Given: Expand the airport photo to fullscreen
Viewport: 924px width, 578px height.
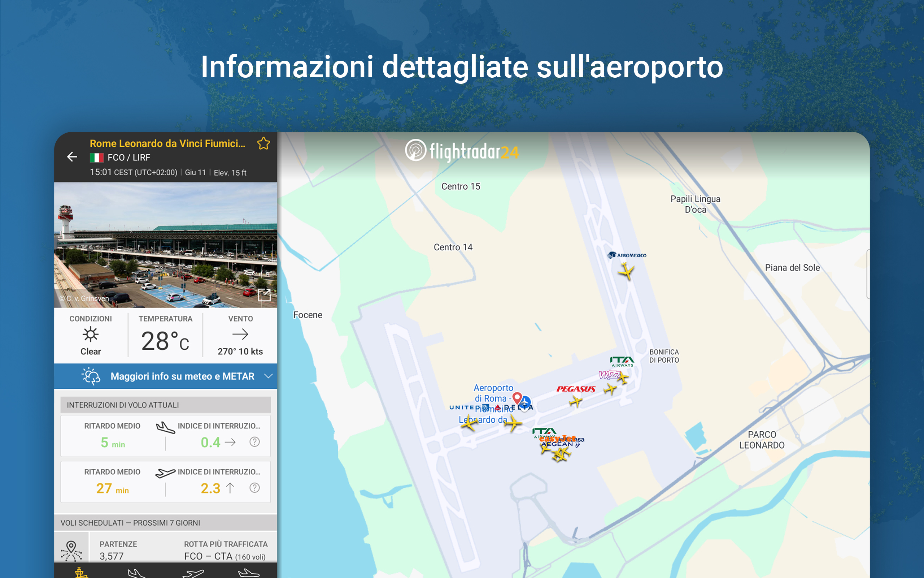Looking at the screenshot, I should [x=264, y=295].
